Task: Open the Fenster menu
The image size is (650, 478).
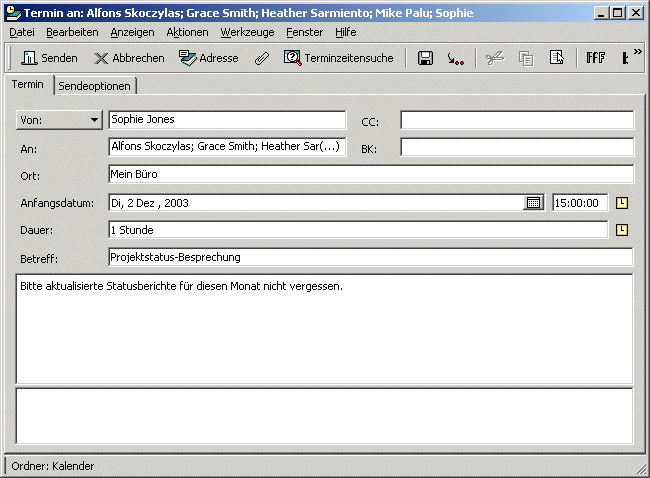Action: [304, 32]
